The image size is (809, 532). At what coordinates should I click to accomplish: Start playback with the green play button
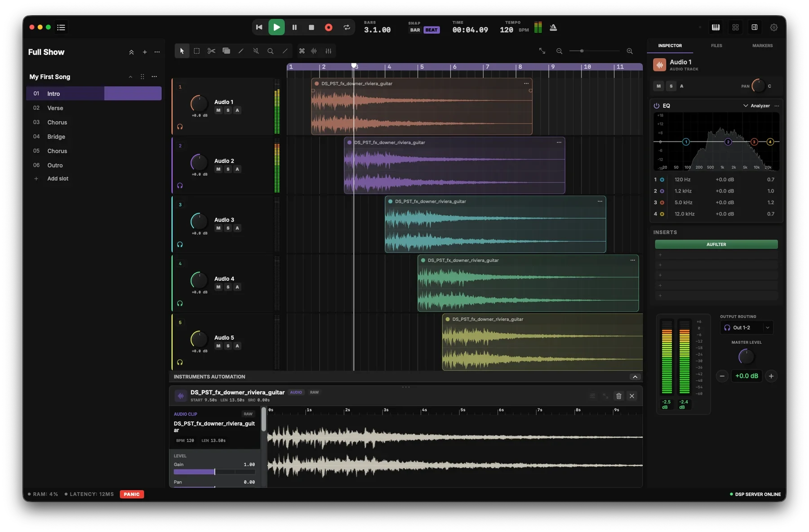click(276, 27)
